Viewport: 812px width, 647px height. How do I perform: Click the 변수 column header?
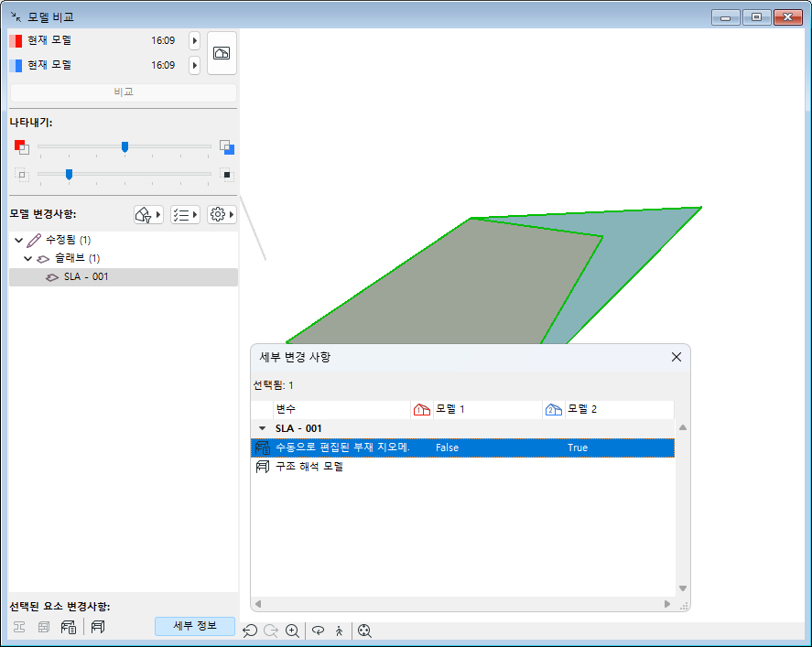tap(341, 409)
